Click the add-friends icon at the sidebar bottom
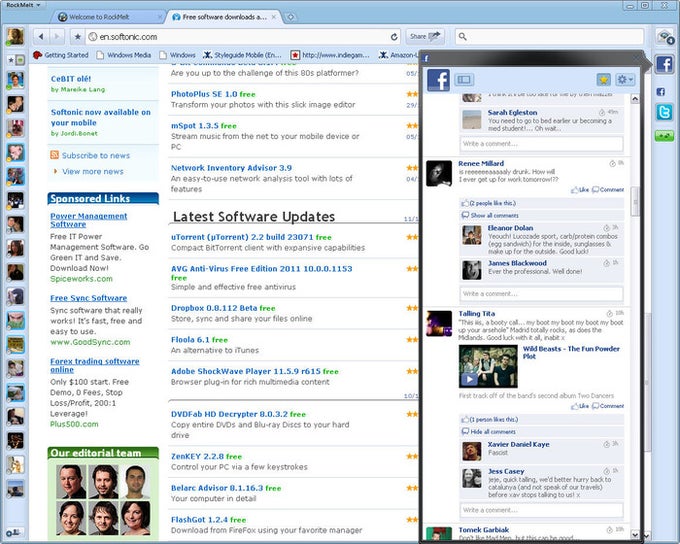The width and height of the screenshot is (680, 544). click(15, 532)
